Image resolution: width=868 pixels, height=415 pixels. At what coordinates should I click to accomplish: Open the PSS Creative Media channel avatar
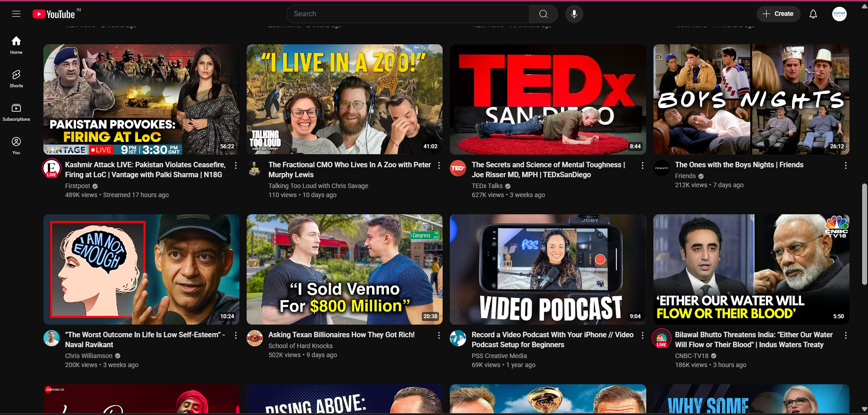pos(458,339)
